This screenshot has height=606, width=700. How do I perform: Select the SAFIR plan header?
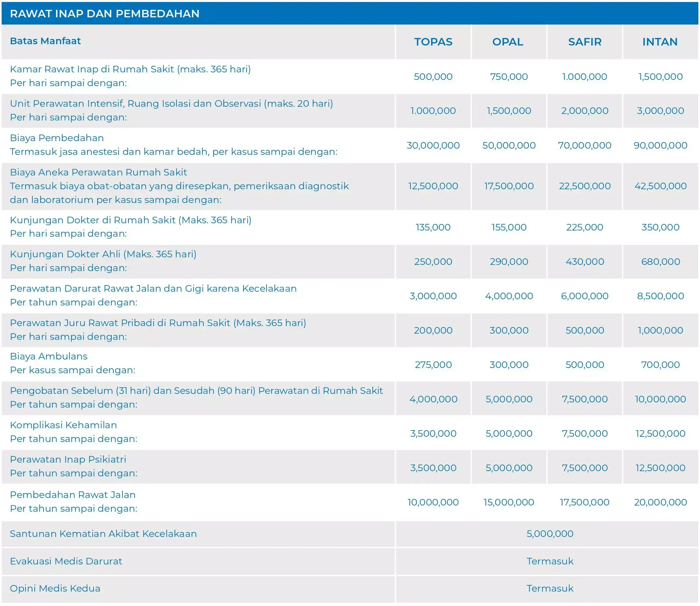[585, 42]
